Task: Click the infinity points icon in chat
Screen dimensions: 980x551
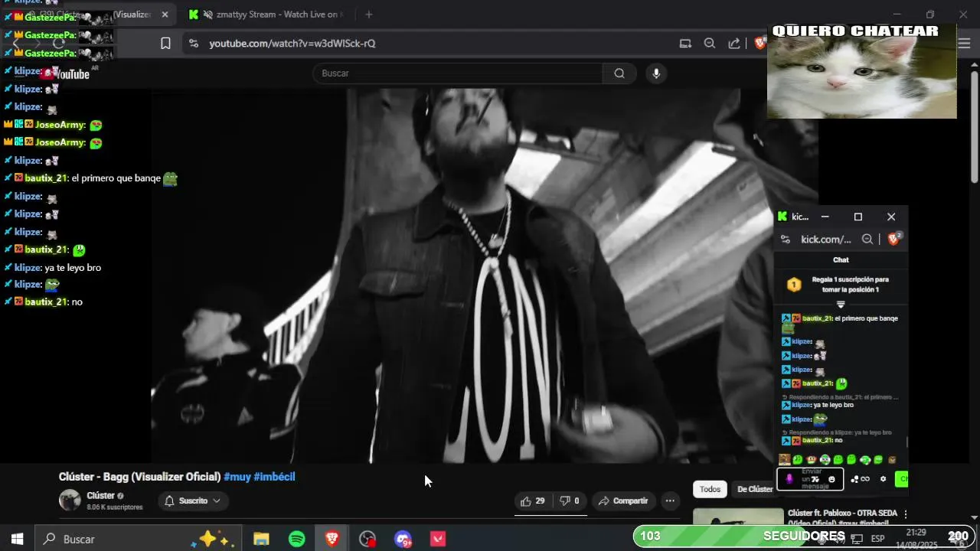Action: pyautogui.click(x=865, y=479)
